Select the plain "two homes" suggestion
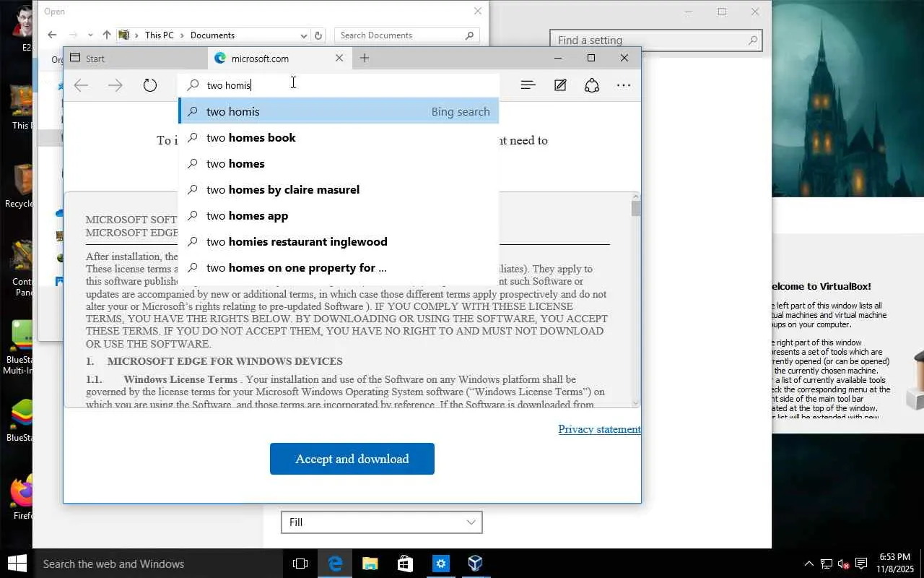The width and height of the screenshot is (924, 578). point(338,163)
